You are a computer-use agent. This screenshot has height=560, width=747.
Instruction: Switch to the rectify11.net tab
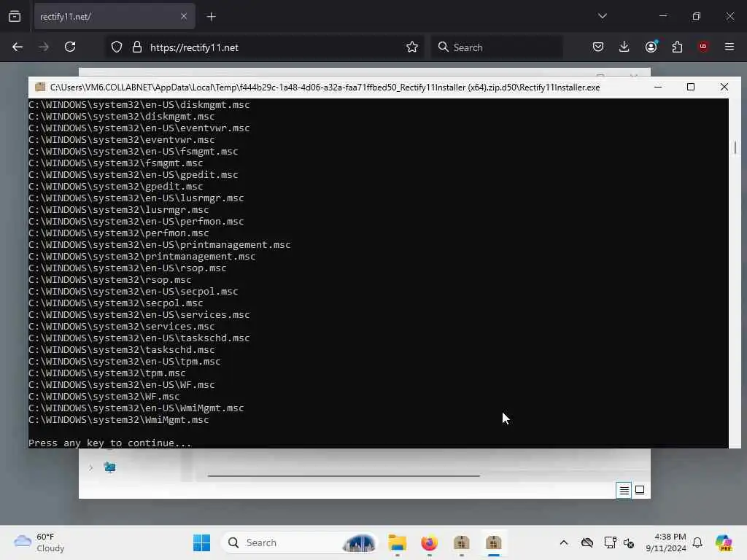pyautogui.click(x=115, y=17)
